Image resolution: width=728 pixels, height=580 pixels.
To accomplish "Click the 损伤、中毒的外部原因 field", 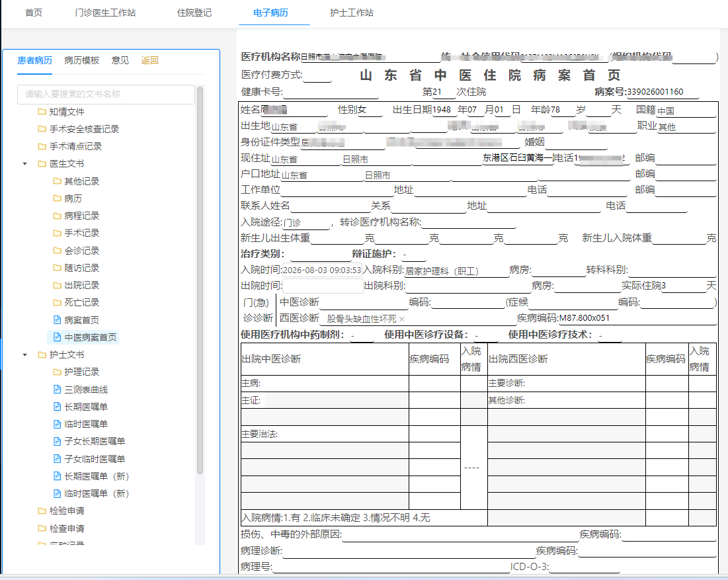I will pos(460,535).
